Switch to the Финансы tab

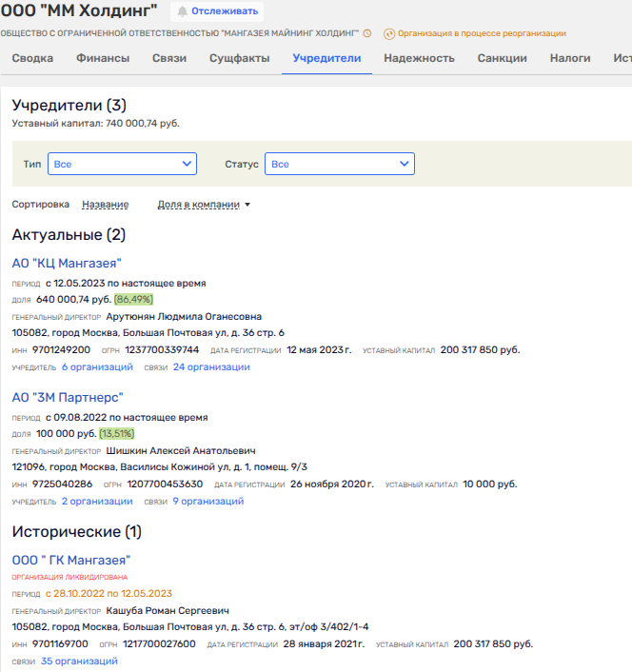pyautogui.click(x=103, y=58)
